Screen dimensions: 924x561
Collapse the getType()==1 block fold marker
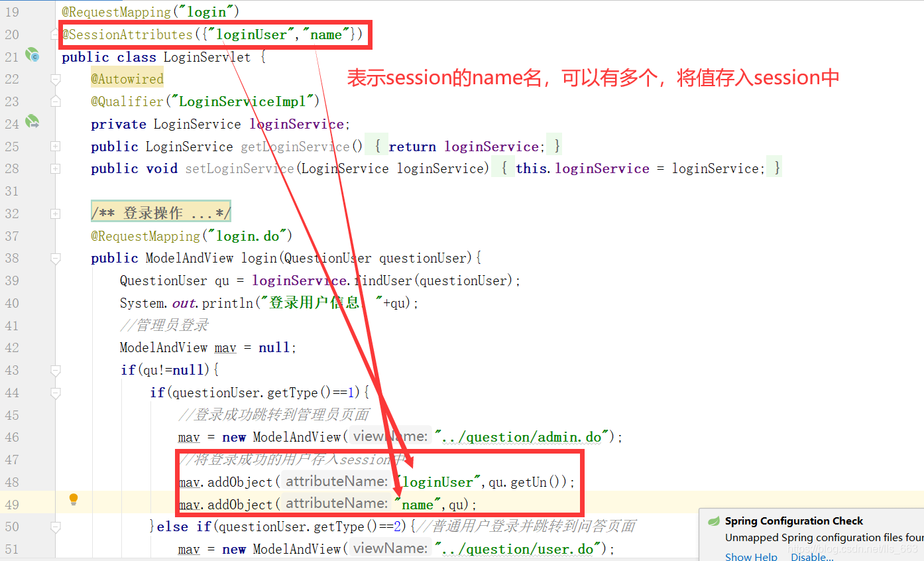56,393
